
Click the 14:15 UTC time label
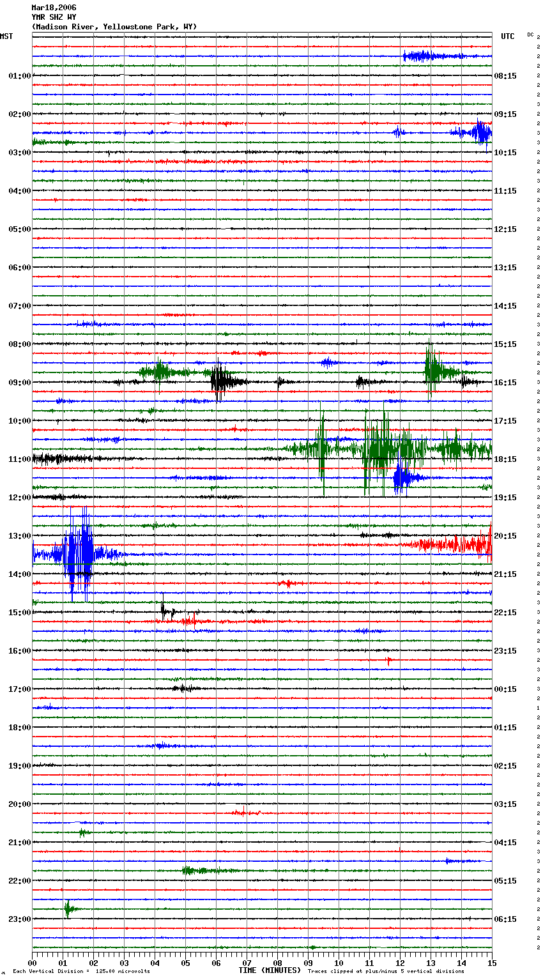(x=505, y=306)
